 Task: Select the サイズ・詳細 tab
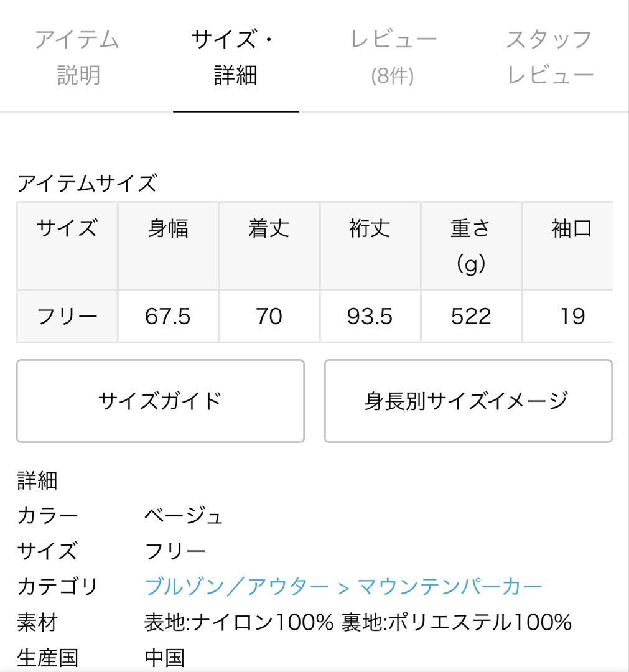tap(236, 57)
